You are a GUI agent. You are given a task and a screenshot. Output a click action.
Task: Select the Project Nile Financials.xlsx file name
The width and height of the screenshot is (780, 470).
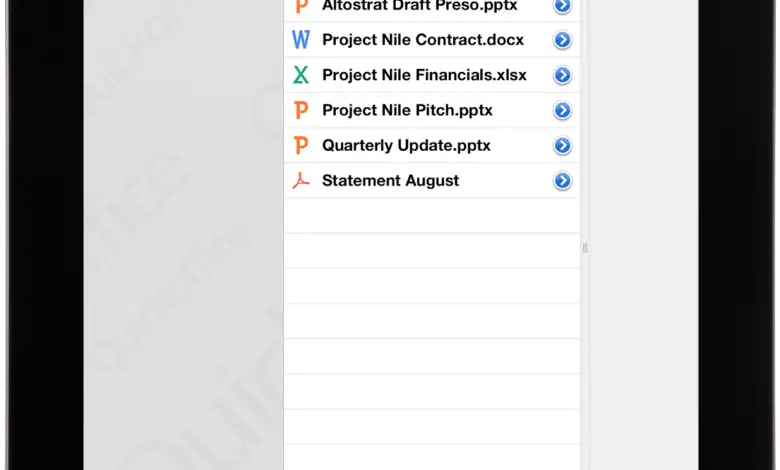click(424, 75)
